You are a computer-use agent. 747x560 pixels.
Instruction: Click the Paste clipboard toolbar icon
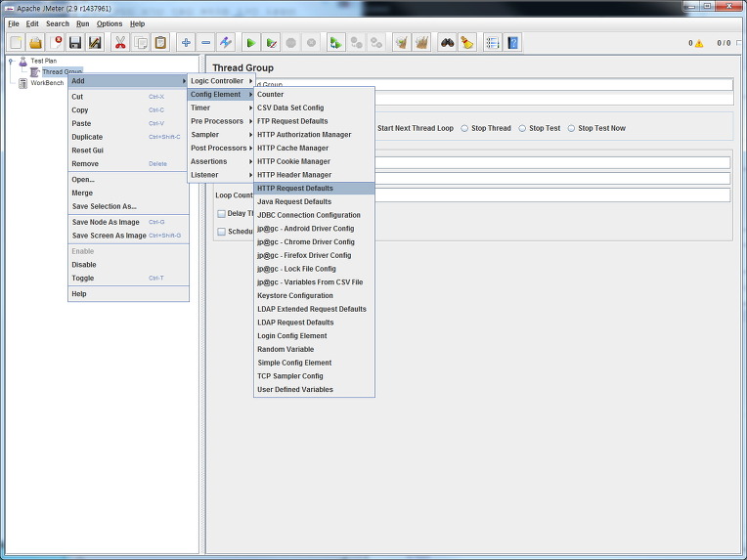[160, 43]
